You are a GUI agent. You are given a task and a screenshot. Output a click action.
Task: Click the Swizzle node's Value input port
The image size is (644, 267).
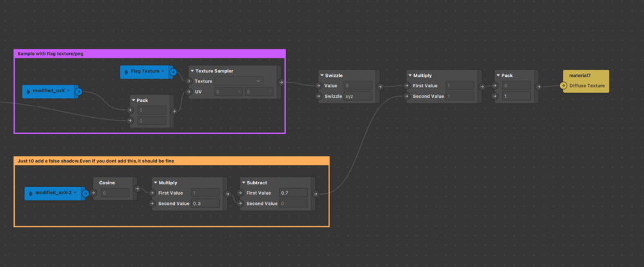[x=318, y=86]
